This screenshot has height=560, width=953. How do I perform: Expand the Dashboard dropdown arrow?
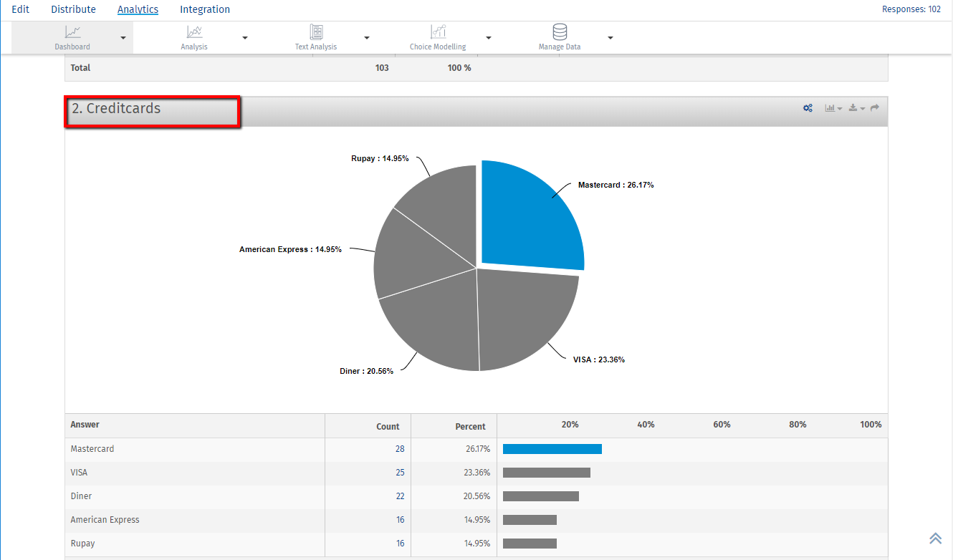[123, 38]
